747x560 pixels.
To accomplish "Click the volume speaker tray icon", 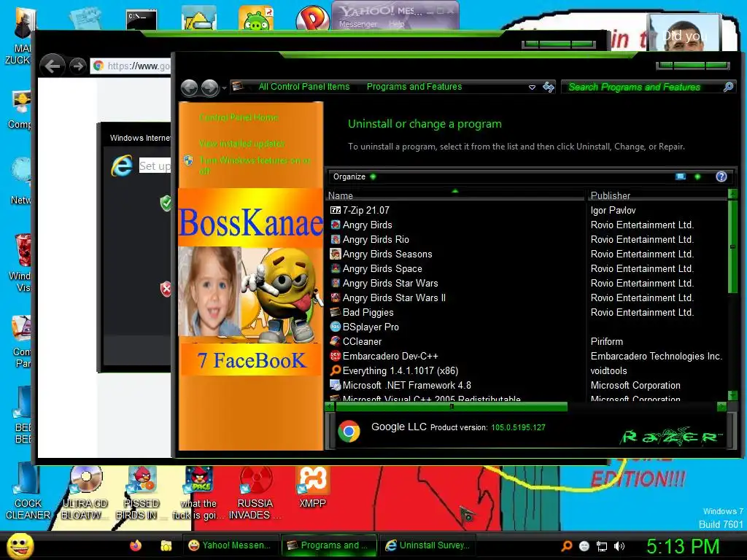I will point(619,546).
